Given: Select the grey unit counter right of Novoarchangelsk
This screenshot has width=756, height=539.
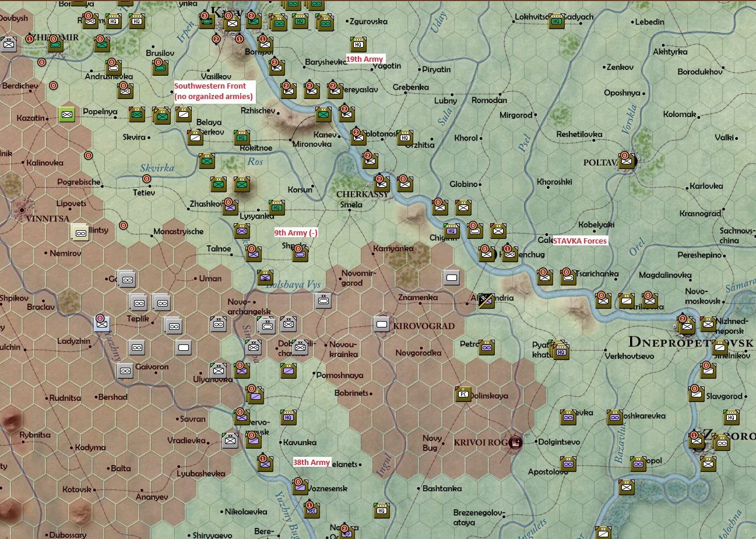Looking at the screenshot, I should click(x=324, y=301).
